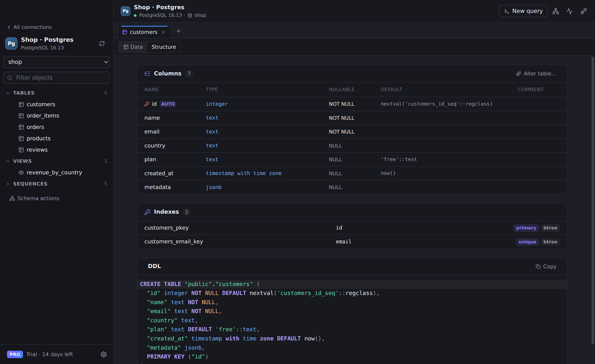595x364 pixels.
Task: Click the now() default value
Action: [388, 173]
